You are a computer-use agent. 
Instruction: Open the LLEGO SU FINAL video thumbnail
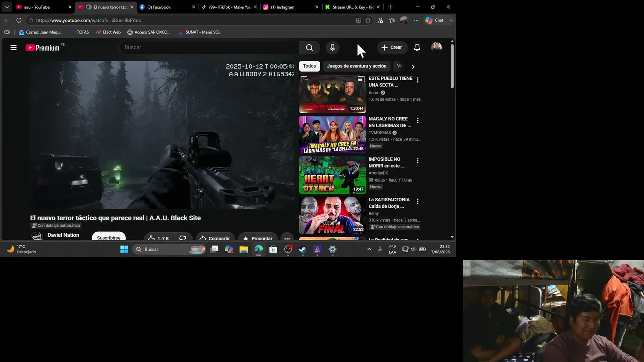[333, 215]
